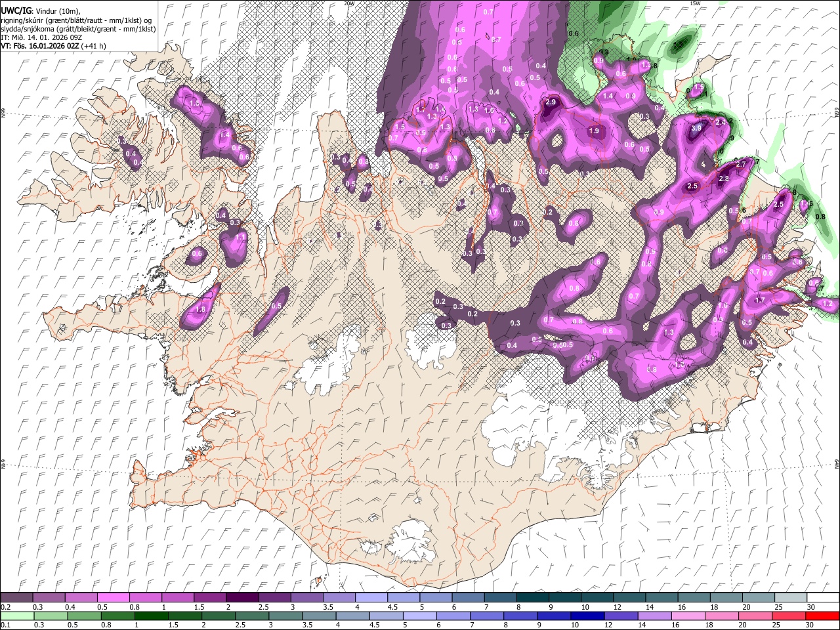Viewport: 840px width, 630px height.
Task: Click the 1.9 snowfall value on the map
Action: [594, 131]
